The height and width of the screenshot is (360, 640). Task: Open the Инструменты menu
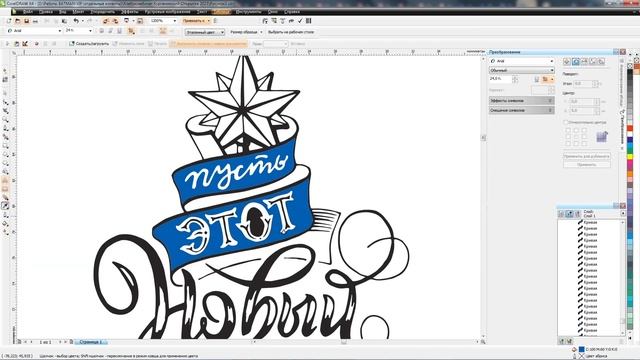point(248,12)
